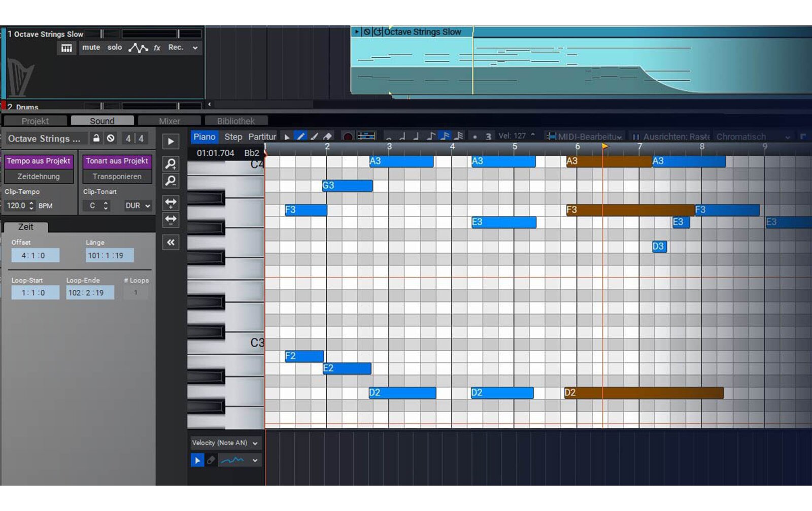Click the MIDI input settings icon
This screenshot has width=812, height=511.
(366, 136)
